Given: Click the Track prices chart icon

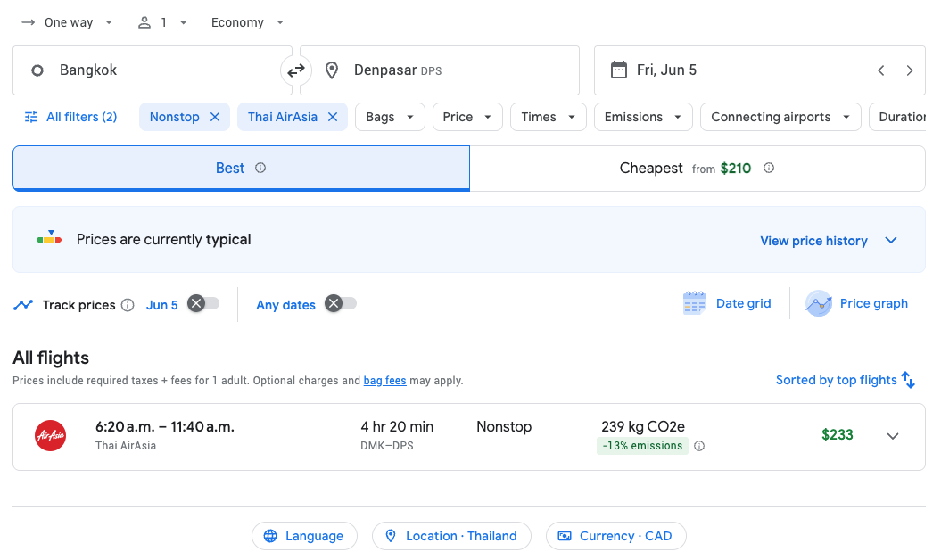Looking at the screenshot, I should (23, 304).
